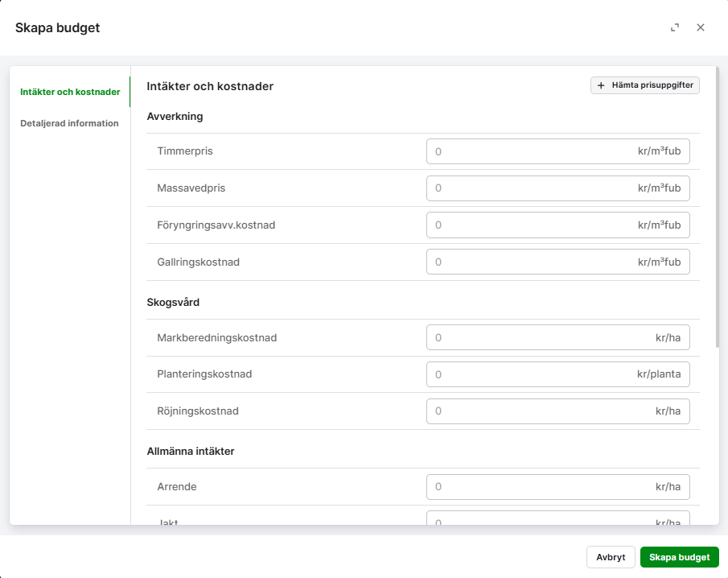Click the vertical scrollbar in the form
The height and width of the screenshot is (578, 728).
pos(717,209)
